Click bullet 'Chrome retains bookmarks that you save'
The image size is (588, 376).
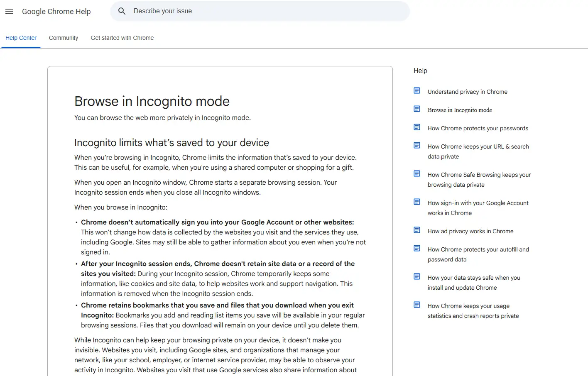pos(223,315)
